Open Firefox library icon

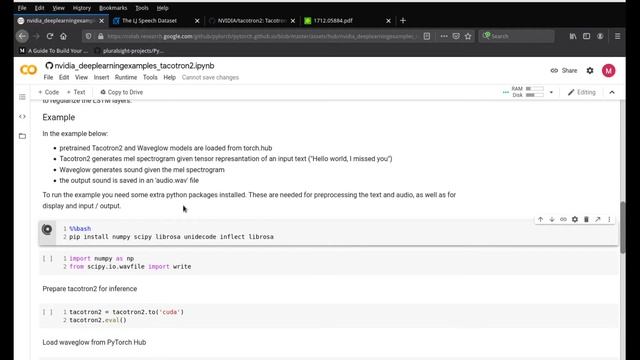click(x=573, y=36)
